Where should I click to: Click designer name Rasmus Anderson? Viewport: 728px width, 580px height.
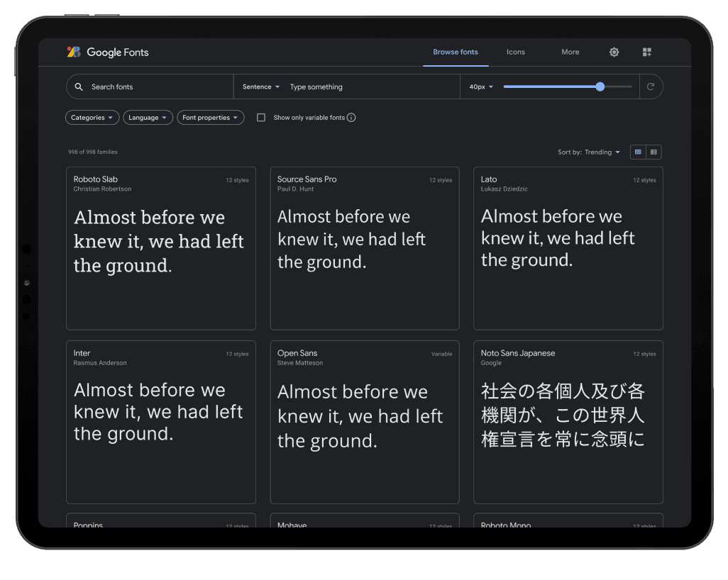click(100, 363)
